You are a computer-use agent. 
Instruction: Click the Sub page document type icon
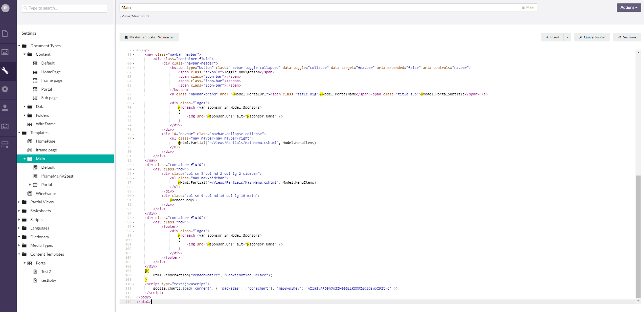(35, 98)
